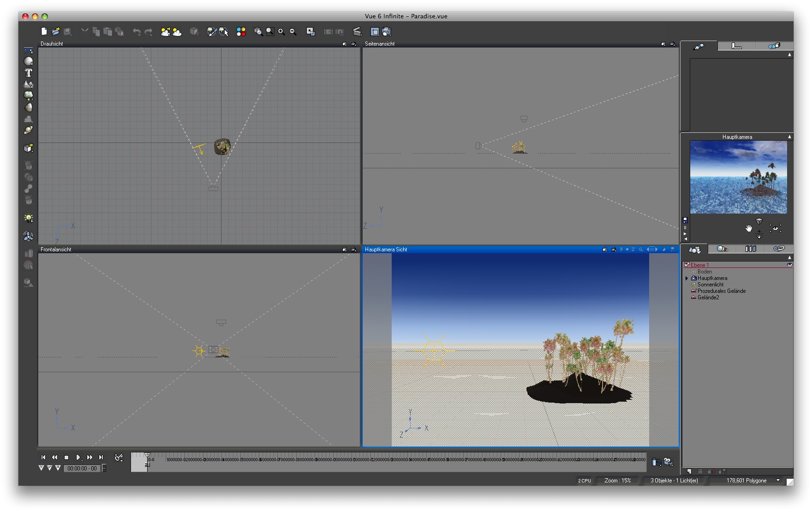Open the Links chain tab

tap(779, 249)
